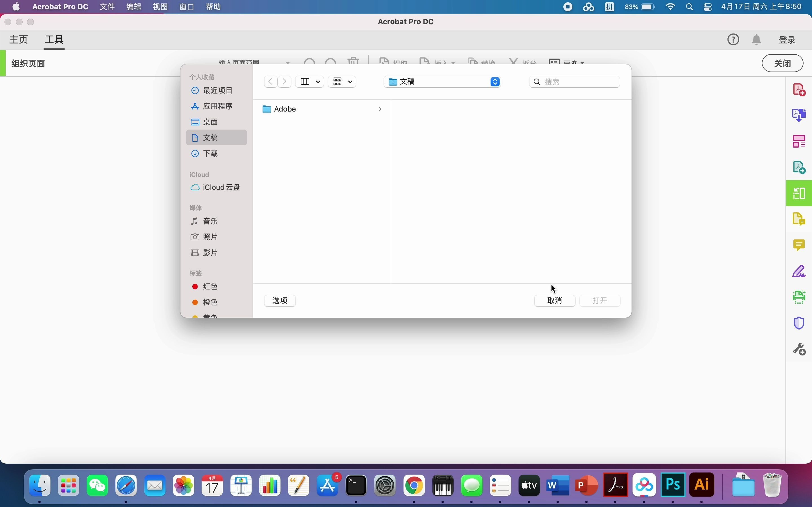Expand the Adobe folder chevron
Screen dimensions: 812x507
pyautogui.click(x=380, y=109)
